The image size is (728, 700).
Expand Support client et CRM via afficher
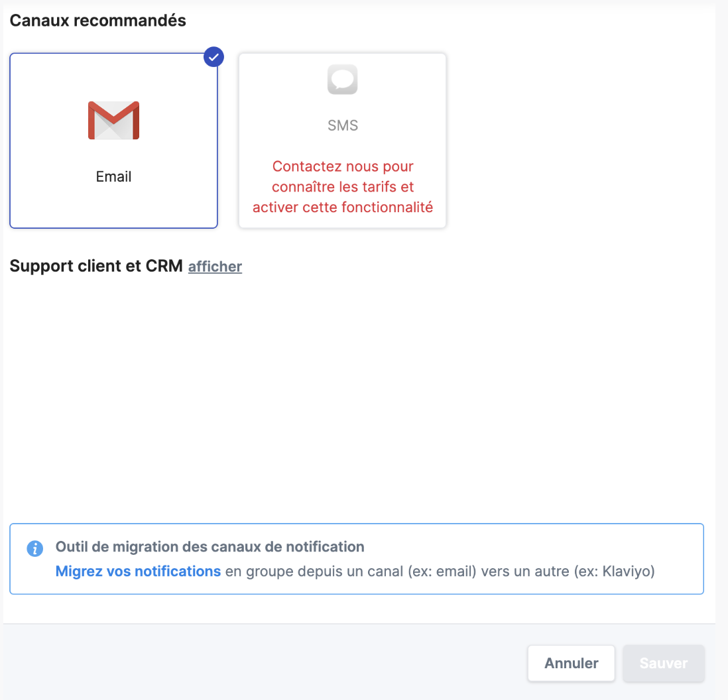point(215,266)
